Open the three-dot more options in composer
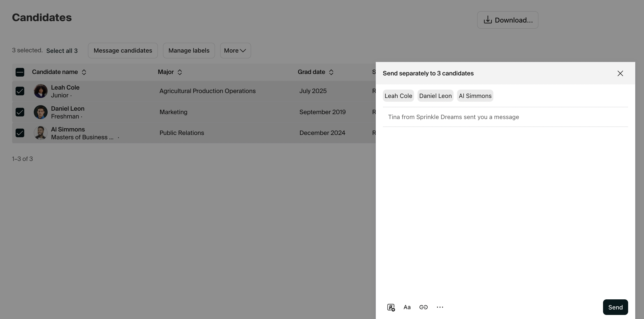644x319 pixels. (440, 307)
